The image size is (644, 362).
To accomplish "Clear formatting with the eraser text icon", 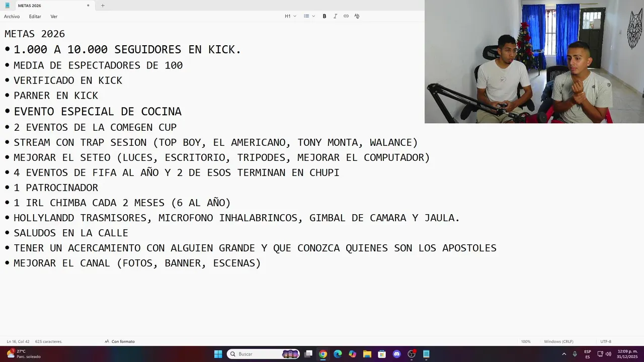I will click(x=357, y=16).
